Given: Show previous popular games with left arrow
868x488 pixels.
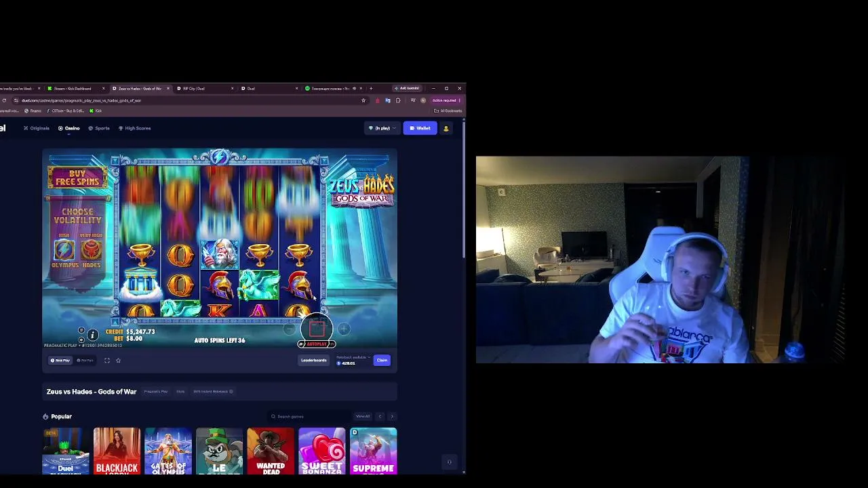Looking at the screenshot, I should (x=380, y=416).
